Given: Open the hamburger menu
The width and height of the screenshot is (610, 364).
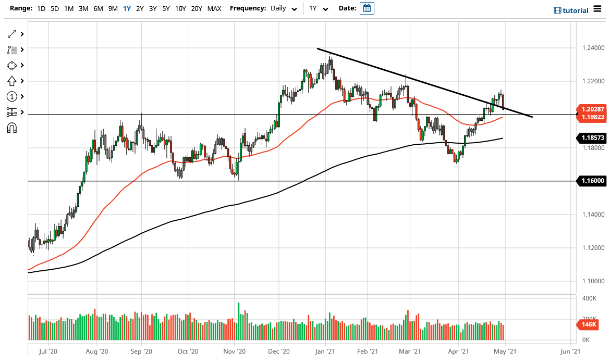Looking at the screenshot, I should (597, 8).
